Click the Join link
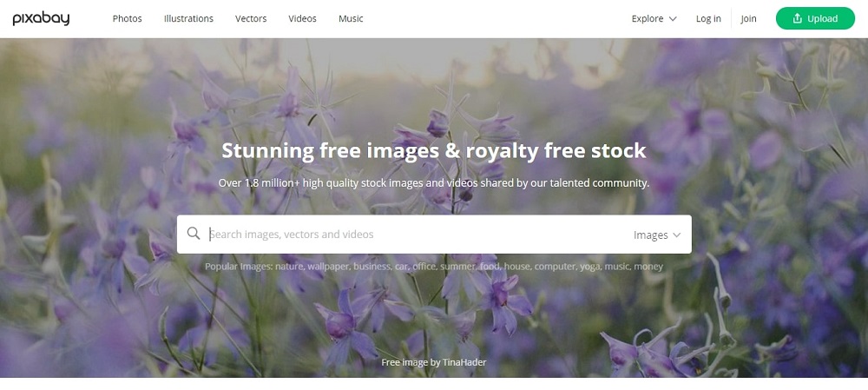This screenshot has width=868, height=390. [748, 19]
